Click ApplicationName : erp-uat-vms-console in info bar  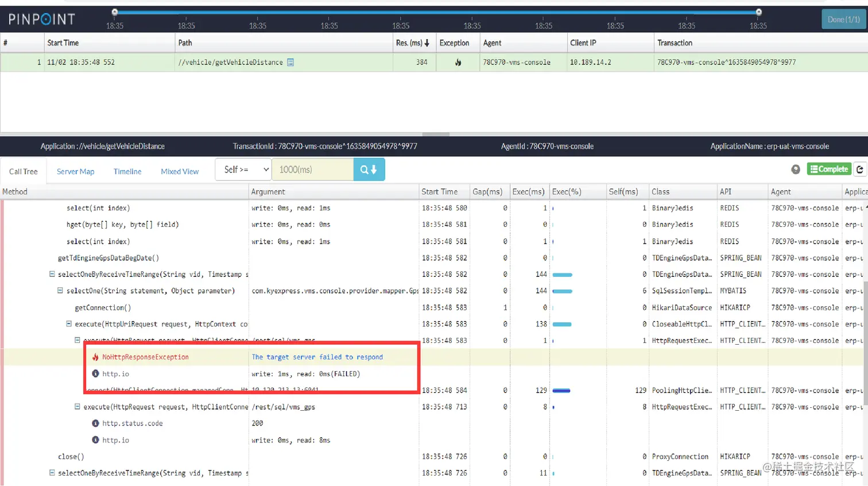point(770,146)
